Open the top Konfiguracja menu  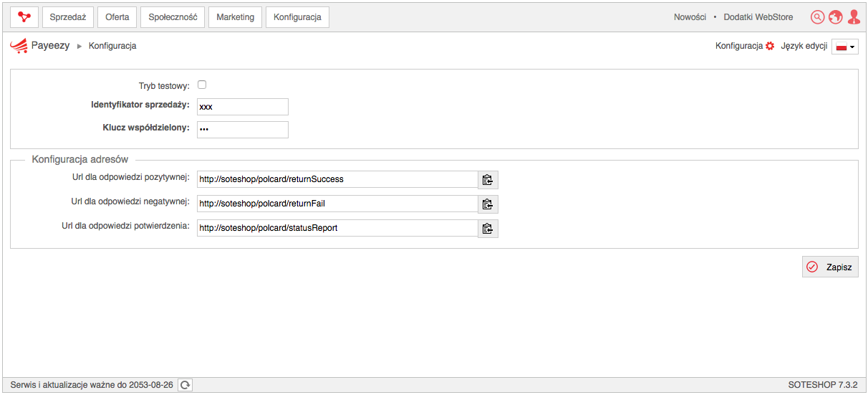[297, 17]
